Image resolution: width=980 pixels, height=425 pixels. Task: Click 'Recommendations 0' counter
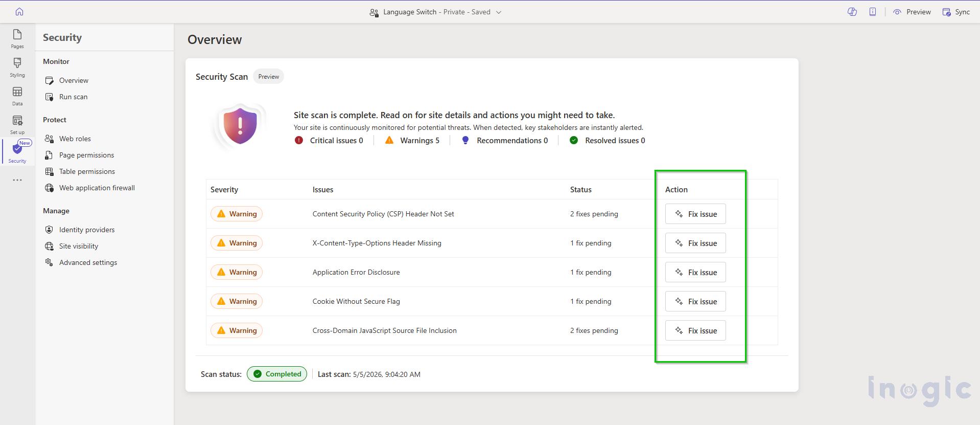tap(504, 140)
